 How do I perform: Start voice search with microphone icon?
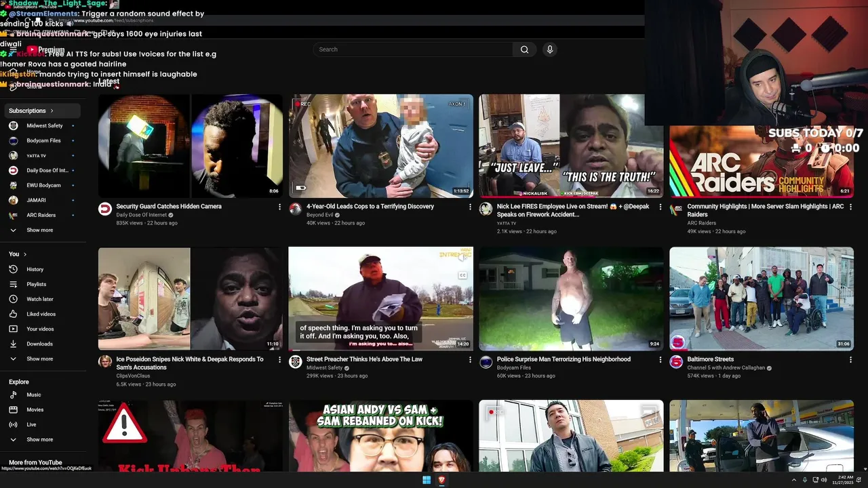tap(550, 49)
